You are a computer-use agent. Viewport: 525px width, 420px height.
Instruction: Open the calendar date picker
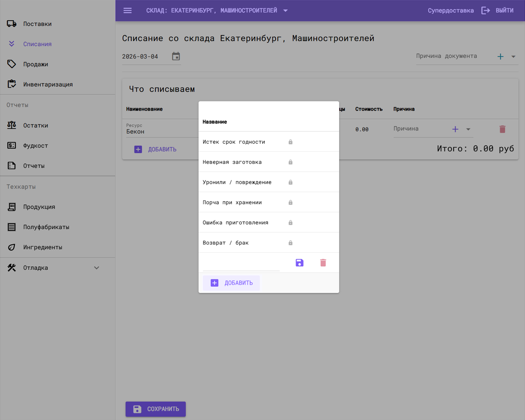pos(176,56)
